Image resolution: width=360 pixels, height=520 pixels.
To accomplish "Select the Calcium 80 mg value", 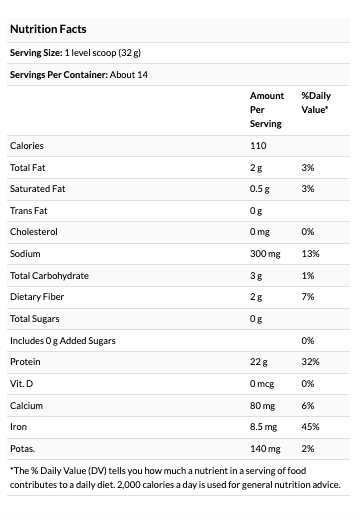I will (x=263, y=406).
